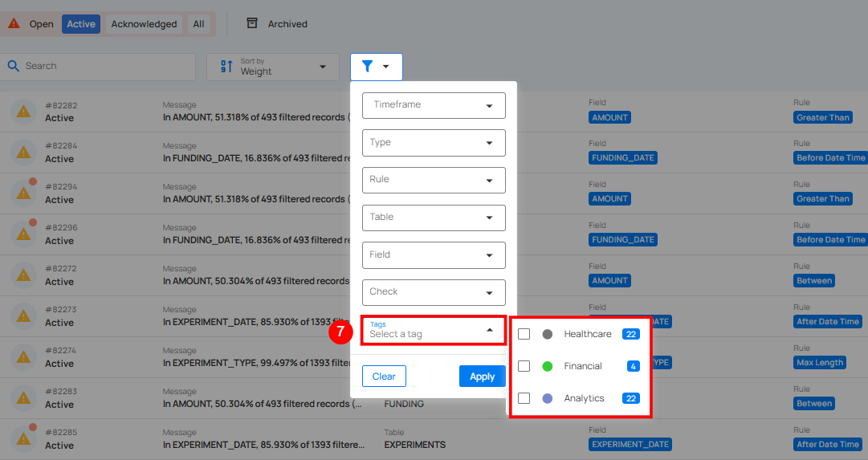Click Greater Than rule tag on row #82294
Viewport: 868px width, 460px height.
[x=822, y=199]
